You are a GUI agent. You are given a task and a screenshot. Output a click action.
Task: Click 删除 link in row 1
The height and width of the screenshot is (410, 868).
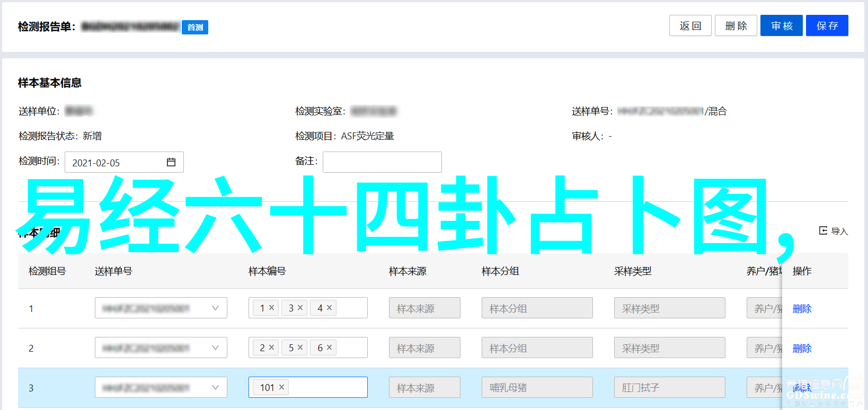[x=802, y=308]
